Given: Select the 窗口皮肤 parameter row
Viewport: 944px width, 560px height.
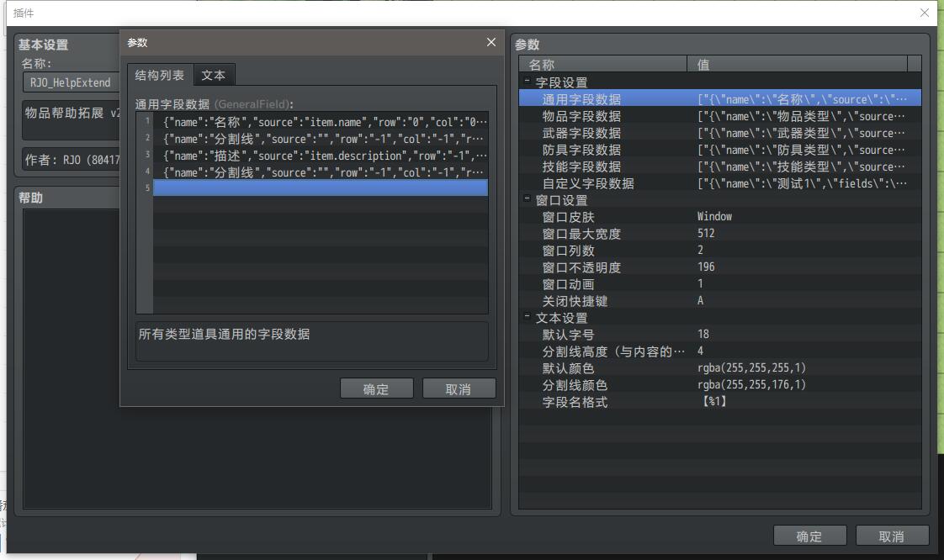Looking at the screenshot, I should click(720, 217).
